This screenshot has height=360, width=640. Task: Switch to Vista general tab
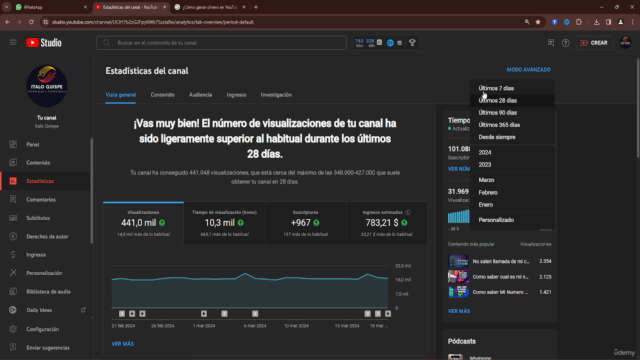tap(121, 95)
